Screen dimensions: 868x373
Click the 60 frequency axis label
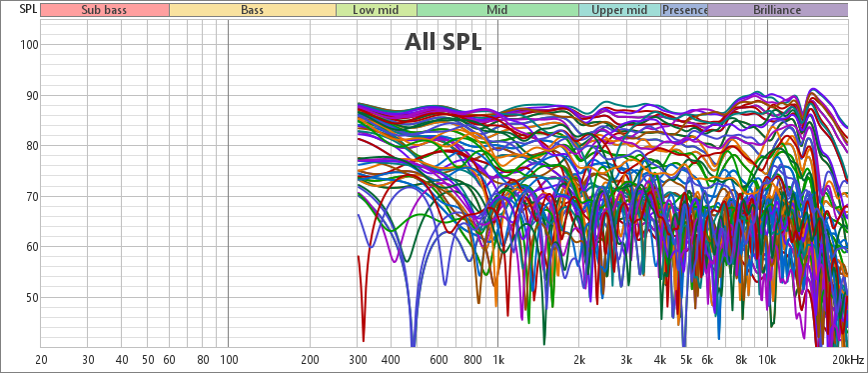(170, 360)
